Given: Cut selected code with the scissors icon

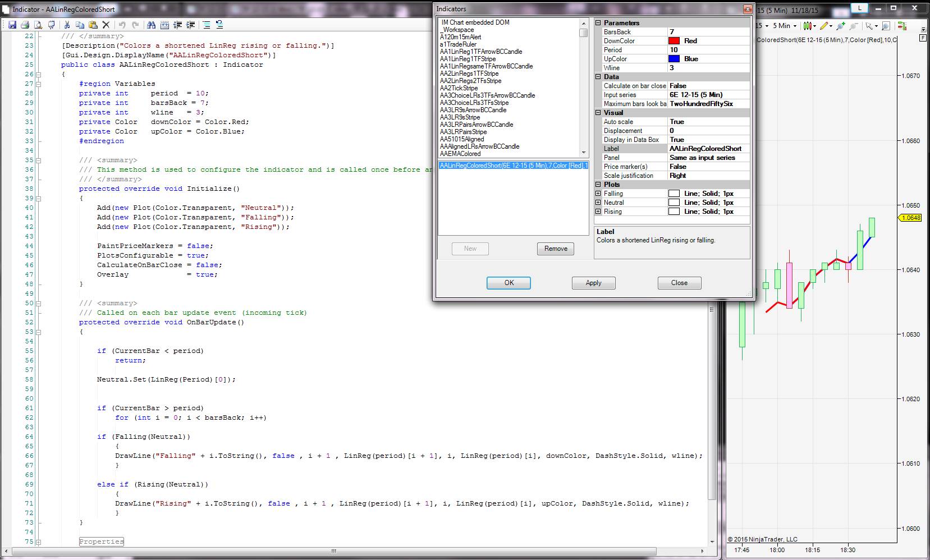Looking at the screenshot, I should click(x=67, y=25).
